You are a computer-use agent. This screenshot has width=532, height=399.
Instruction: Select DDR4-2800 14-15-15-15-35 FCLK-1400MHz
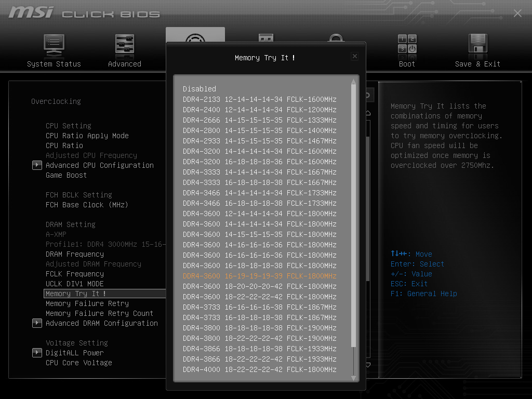260,130
